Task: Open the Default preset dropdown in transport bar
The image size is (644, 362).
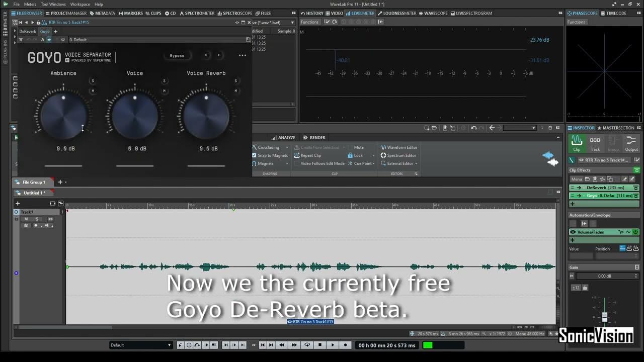Action: [x=141, y=345]
